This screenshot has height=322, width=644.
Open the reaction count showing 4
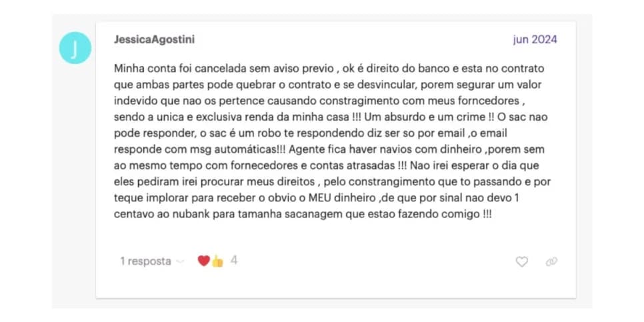(234, 261)
